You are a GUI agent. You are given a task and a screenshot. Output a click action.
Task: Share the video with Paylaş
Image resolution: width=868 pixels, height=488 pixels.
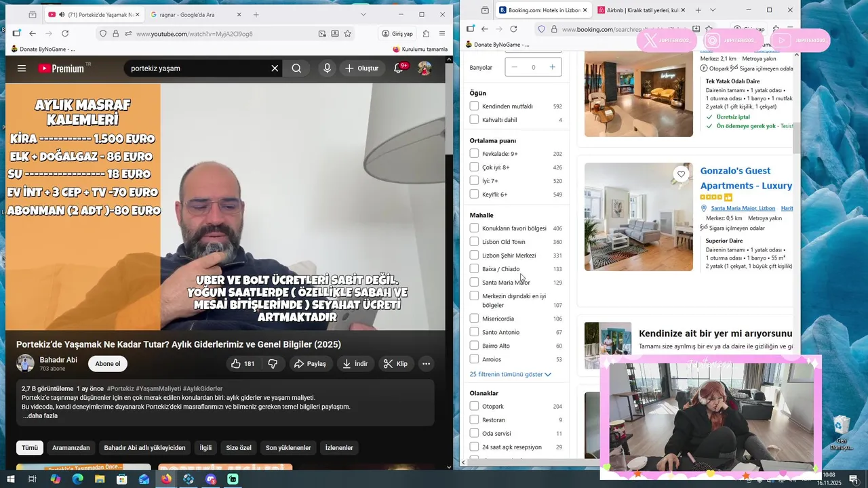pyautogui.click(x=310, y=364)
